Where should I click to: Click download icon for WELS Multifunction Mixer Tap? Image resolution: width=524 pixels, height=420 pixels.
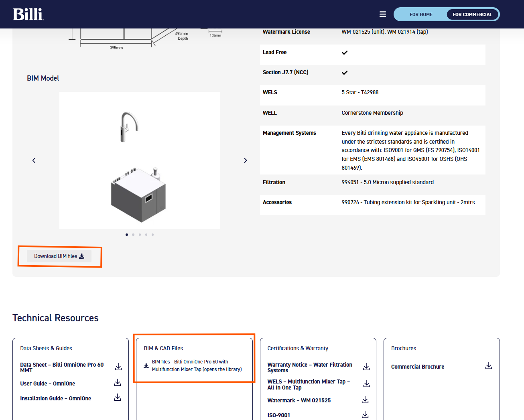[367, 384]
